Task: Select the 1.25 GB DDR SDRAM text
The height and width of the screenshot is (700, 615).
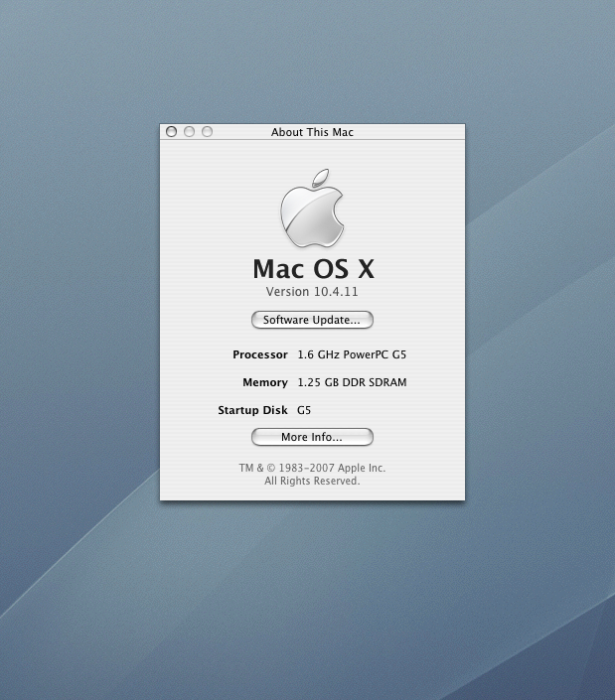Action: (x=352, y=382)
